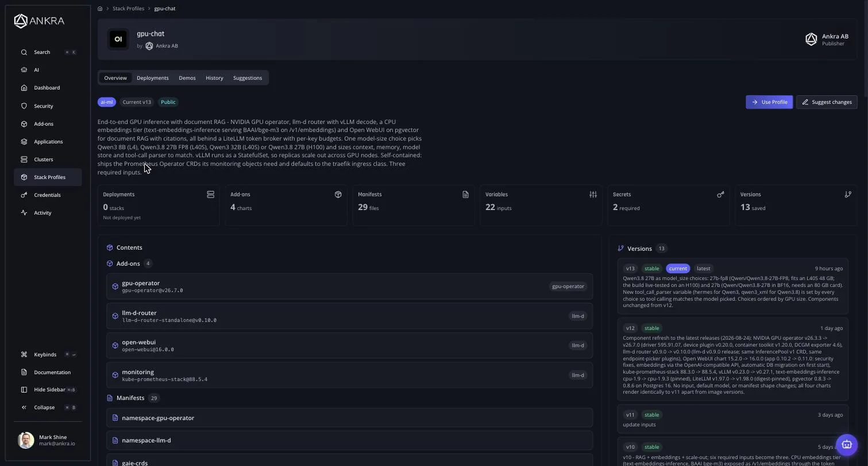Open Documentation from the sidebar

[x=48, y=372]
